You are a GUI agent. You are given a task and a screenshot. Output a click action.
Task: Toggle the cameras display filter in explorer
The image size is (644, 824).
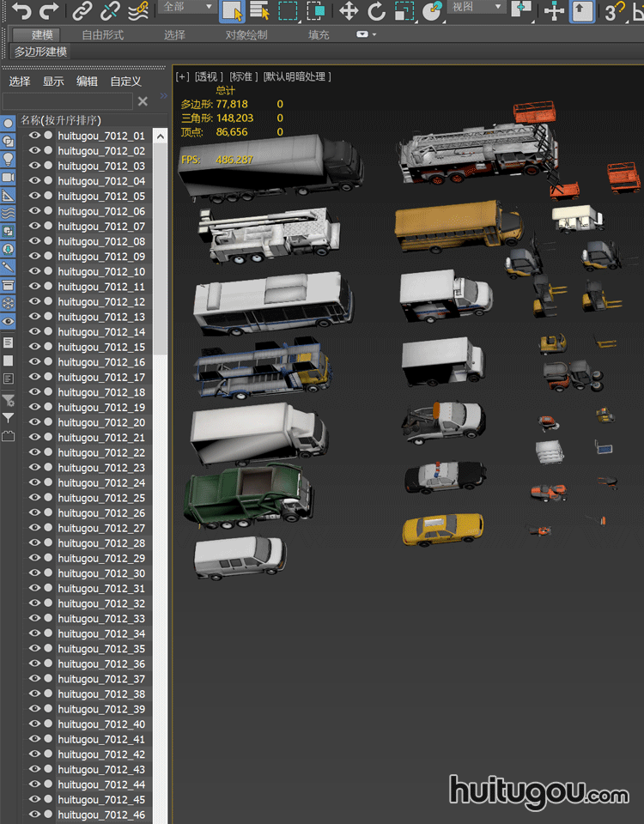(9, 177)
